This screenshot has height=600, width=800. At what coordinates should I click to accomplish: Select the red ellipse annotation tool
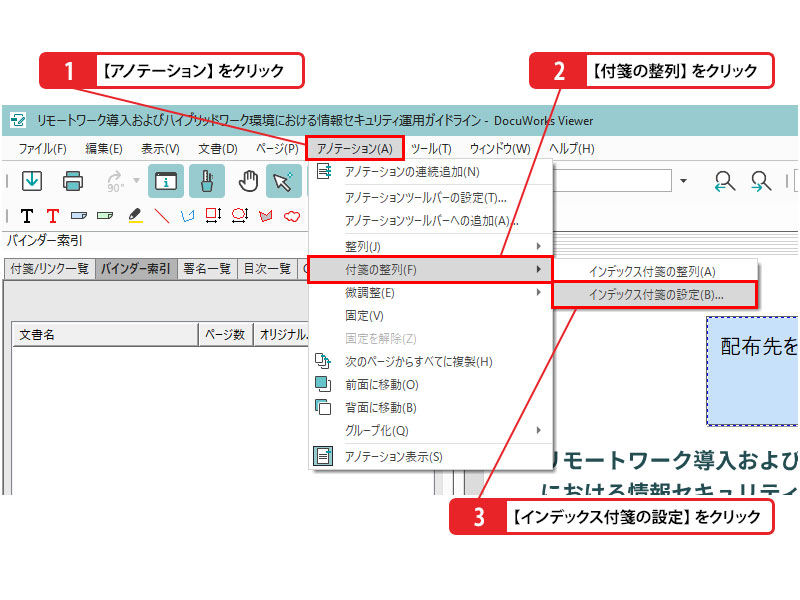[239, 215]
